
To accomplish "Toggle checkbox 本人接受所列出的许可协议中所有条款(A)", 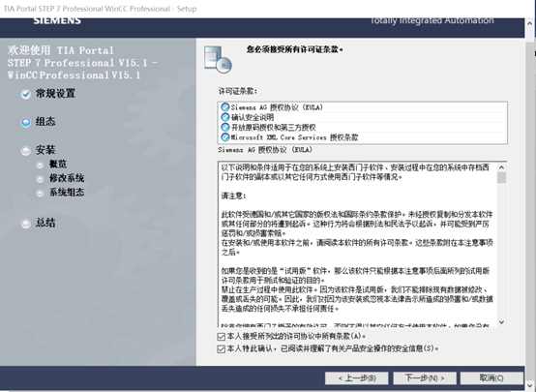I will coord(222,337).
